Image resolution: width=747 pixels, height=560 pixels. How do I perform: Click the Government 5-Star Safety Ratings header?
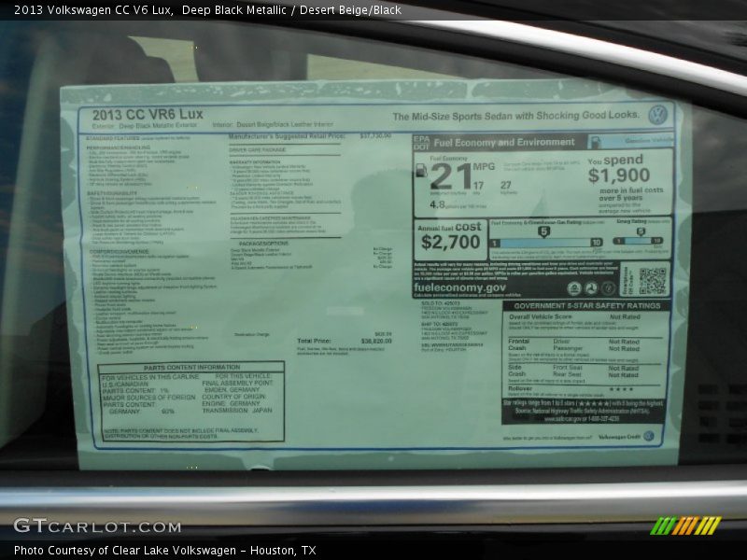[585, 305]
